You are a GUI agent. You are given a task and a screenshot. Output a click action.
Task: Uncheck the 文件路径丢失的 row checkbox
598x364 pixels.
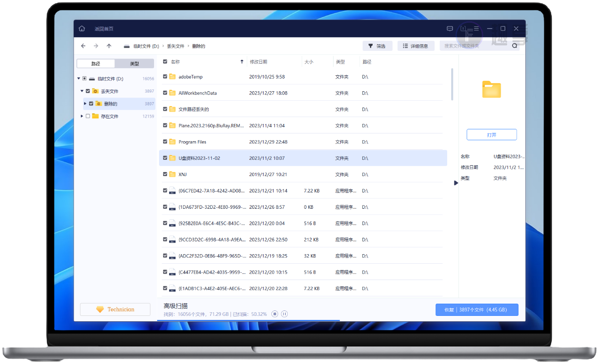pos(165,109)
